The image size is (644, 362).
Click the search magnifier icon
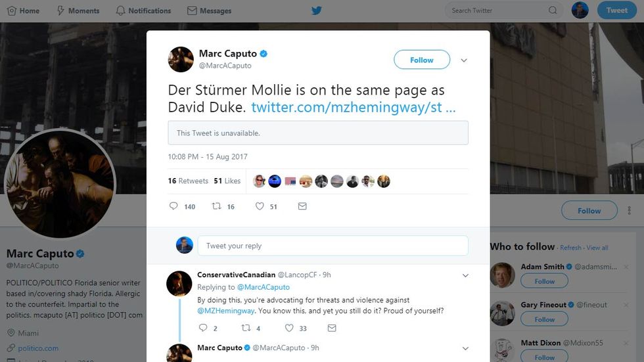click(553, 11)
